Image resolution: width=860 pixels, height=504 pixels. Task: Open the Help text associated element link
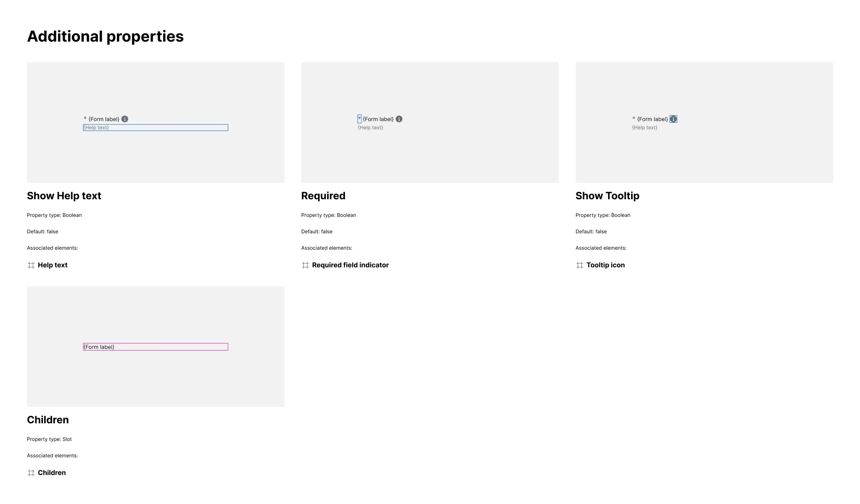tap(53, 265)
